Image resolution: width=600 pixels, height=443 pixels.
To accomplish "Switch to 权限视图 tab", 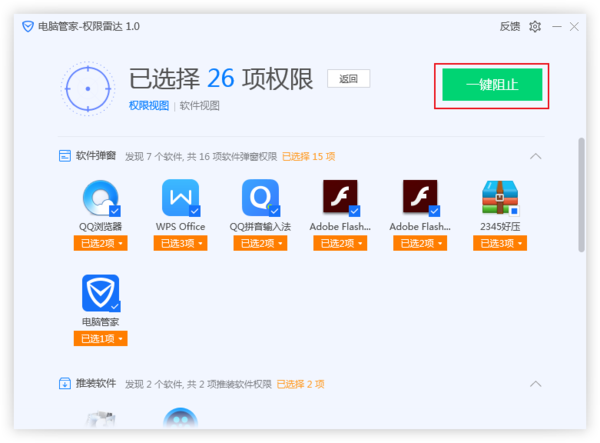I will click(149, 106).
